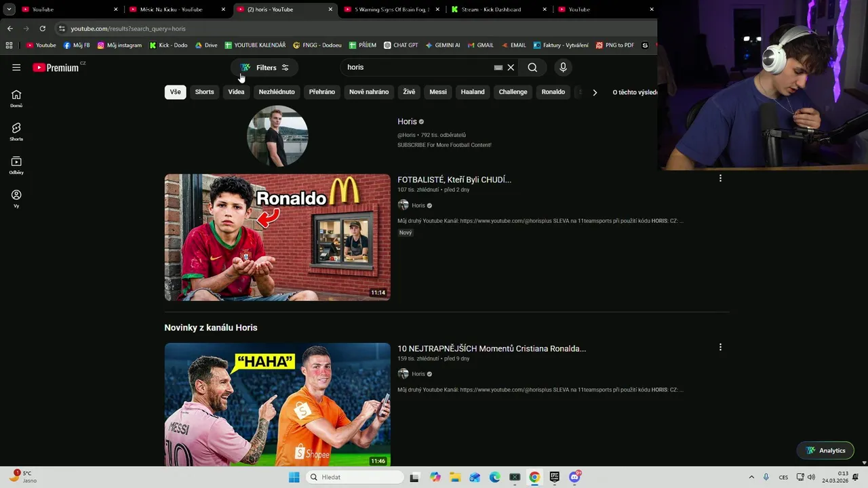This screenshot has height=488, width=868.
Task: Reload the page with the refresh icon
Action: click(x=42, y=28)
